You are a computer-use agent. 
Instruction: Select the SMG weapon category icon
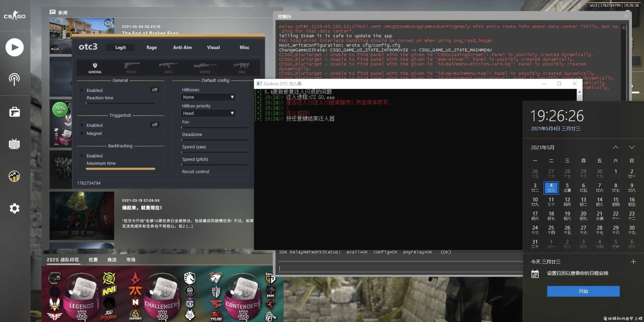coord(242,68)
